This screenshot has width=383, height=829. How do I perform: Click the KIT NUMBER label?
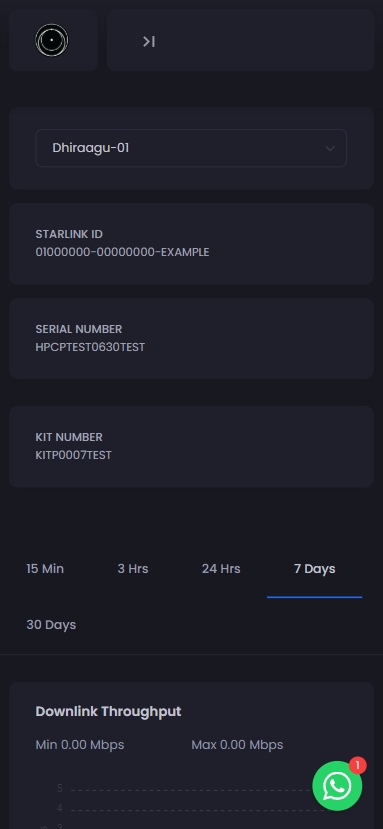click(x=69, y=437)
